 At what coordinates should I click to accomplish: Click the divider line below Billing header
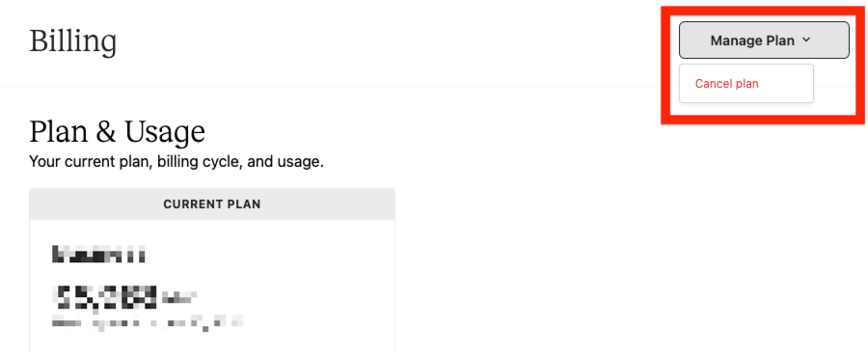332,87
